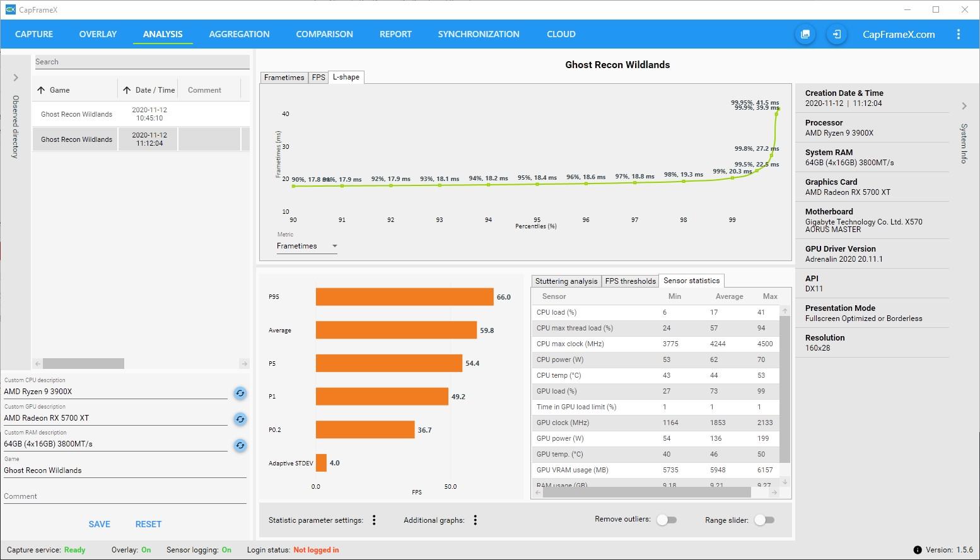Screen dimensions: 980x560
Task: Click the CapFrameX logo icon in the title bar
Action: [x=10, y=9]
